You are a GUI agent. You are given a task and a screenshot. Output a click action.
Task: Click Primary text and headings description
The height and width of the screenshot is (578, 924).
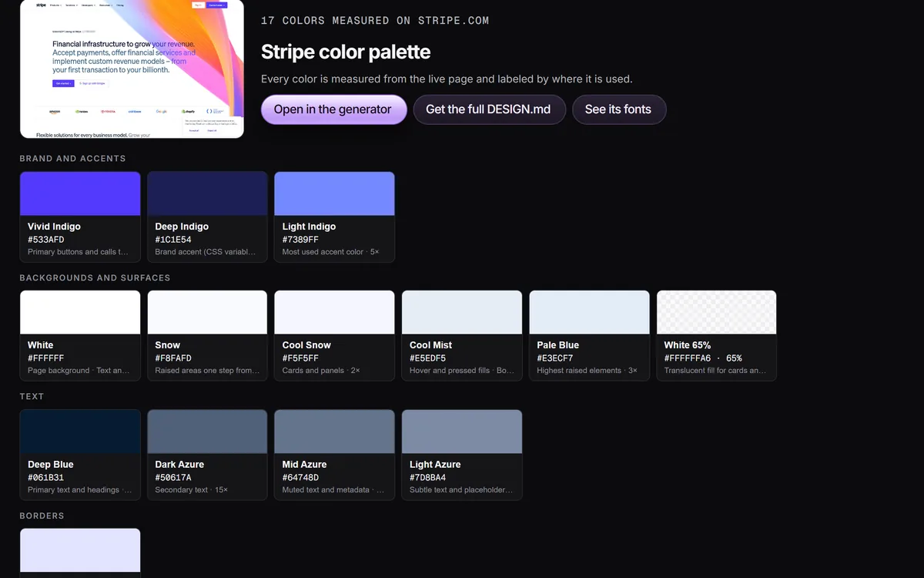(x=80, y=490)
